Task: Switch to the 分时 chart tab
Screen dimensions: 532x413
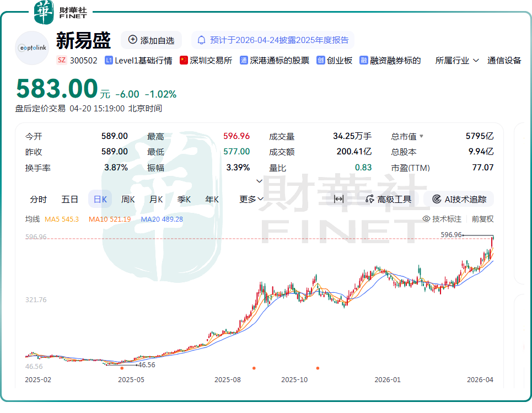Action: tap(39, 199)
